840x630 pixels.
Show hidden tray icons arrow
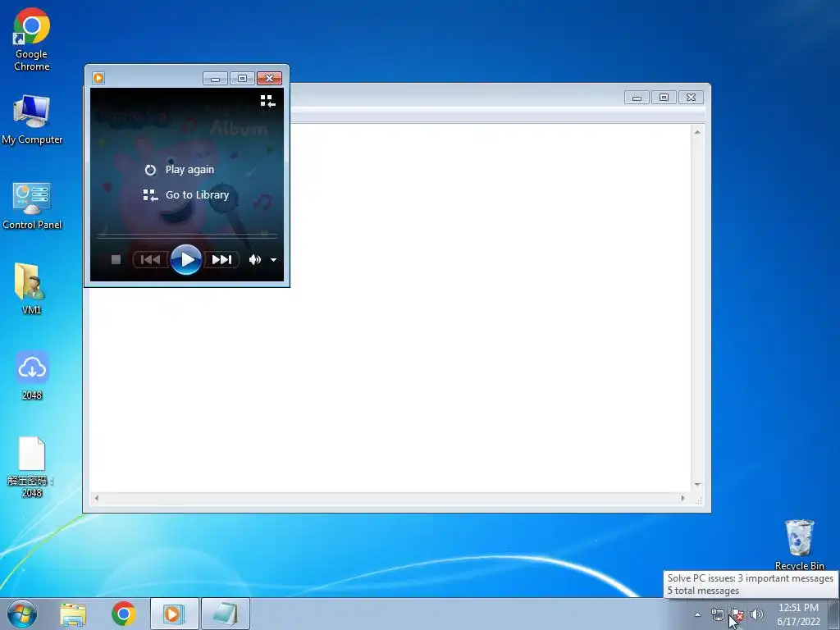click(x=697, y=614)
